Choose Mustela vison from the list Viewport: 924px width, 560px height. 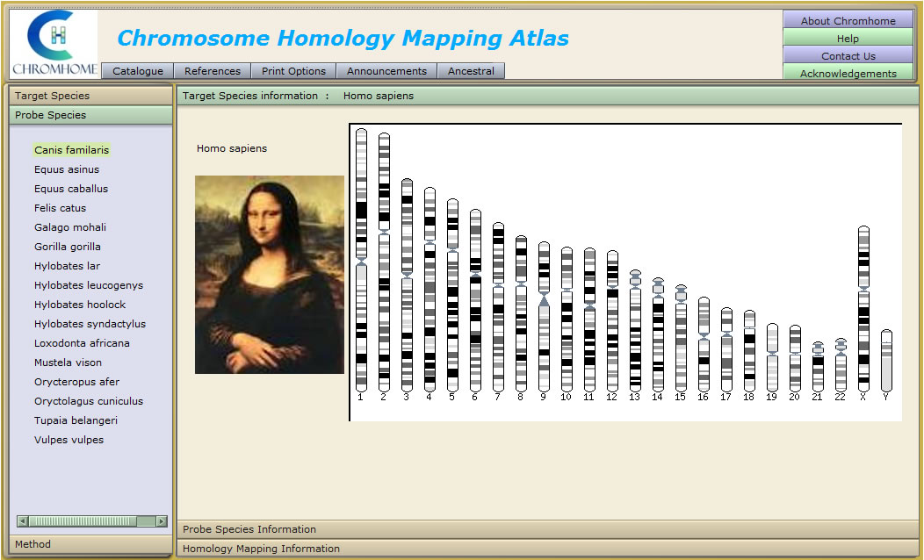tap(68, 363)
